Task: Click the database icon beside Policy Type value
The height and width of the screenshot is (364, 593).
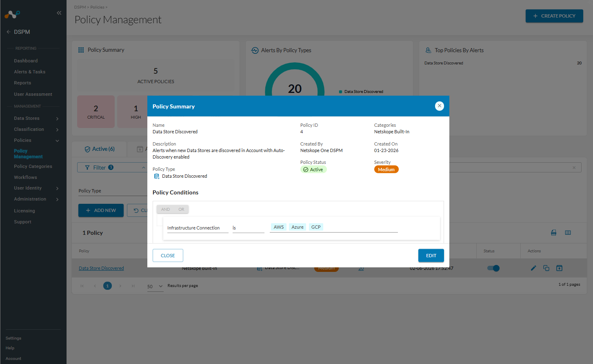Action: (157, 176)
